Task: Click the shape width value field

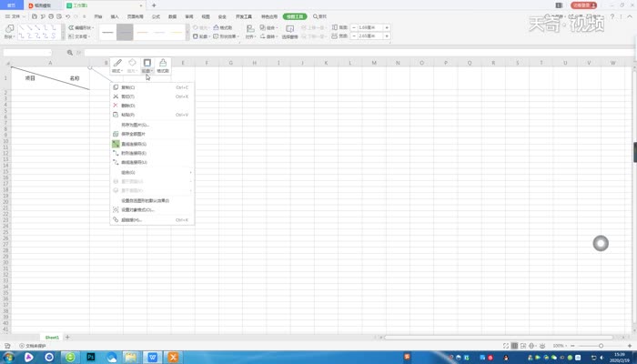Action: coord(370,36)
